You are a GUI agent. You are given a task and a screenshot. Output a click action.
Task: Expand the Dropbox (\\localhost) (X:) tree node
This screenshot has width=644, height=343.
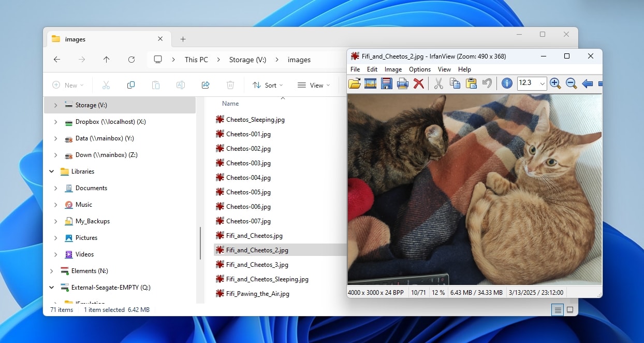[x=56, y=122]
